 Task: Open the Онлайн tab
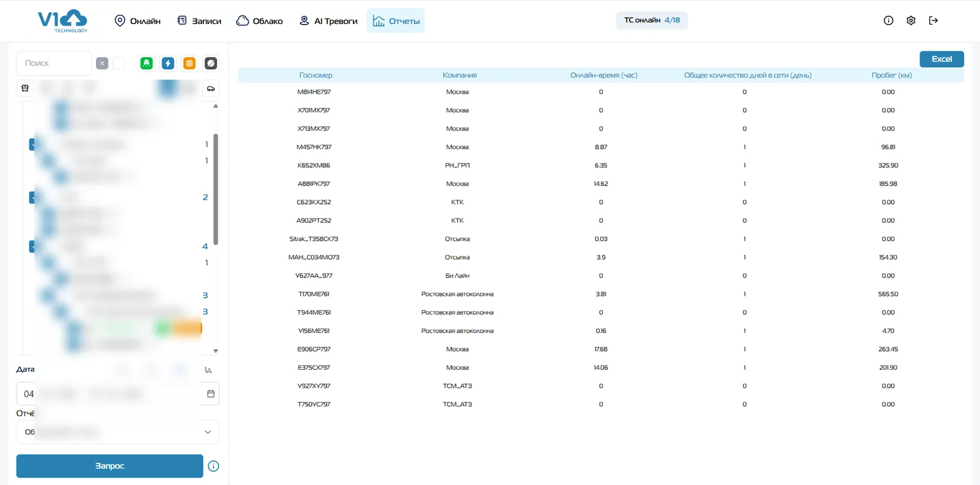[138, 21]
